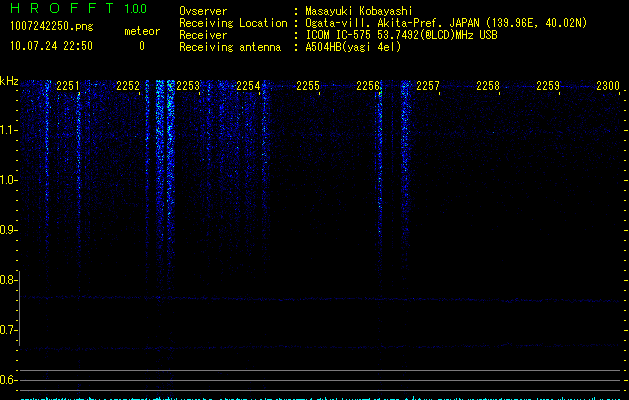Click the HROFFT title text

(62, 8)
